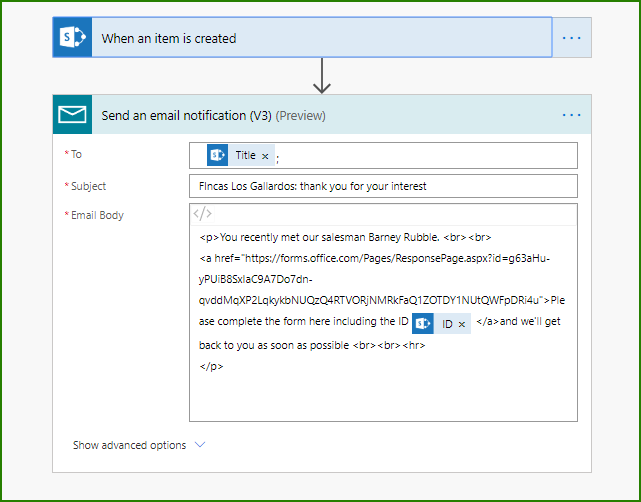641x502 pixels.
Task: Click the (Preview) label on email action
Action: pyautogui.click(x=300, y=116)
